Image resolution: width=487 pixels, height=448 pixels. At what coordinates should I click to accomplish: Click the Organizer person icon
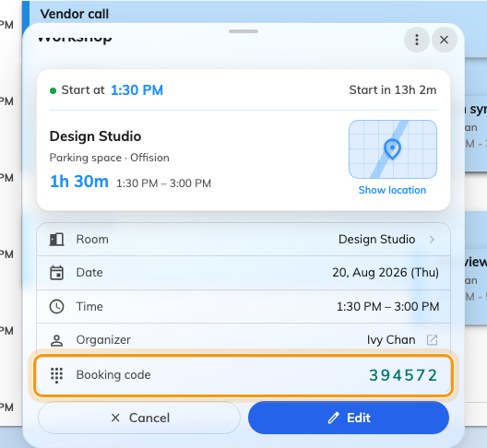(x=56, y=340)
